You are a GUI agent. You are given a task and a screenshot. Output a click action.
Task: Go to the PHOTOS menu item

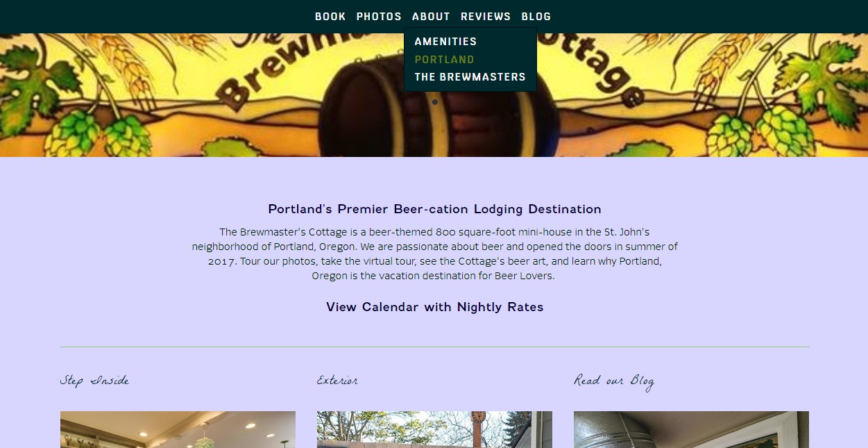point(379,17)
